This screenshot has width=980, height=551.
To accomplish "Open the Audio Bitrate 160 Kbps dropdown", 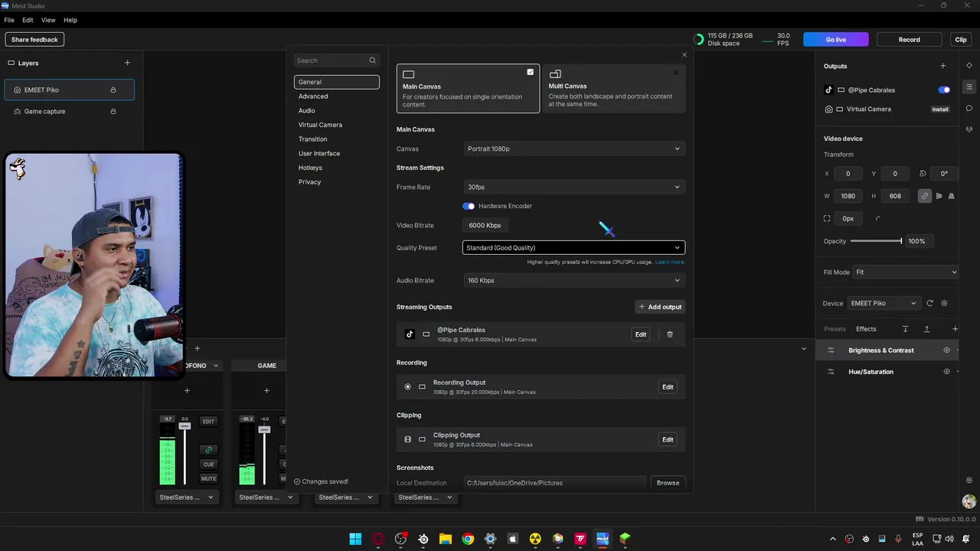I will 573,280.
